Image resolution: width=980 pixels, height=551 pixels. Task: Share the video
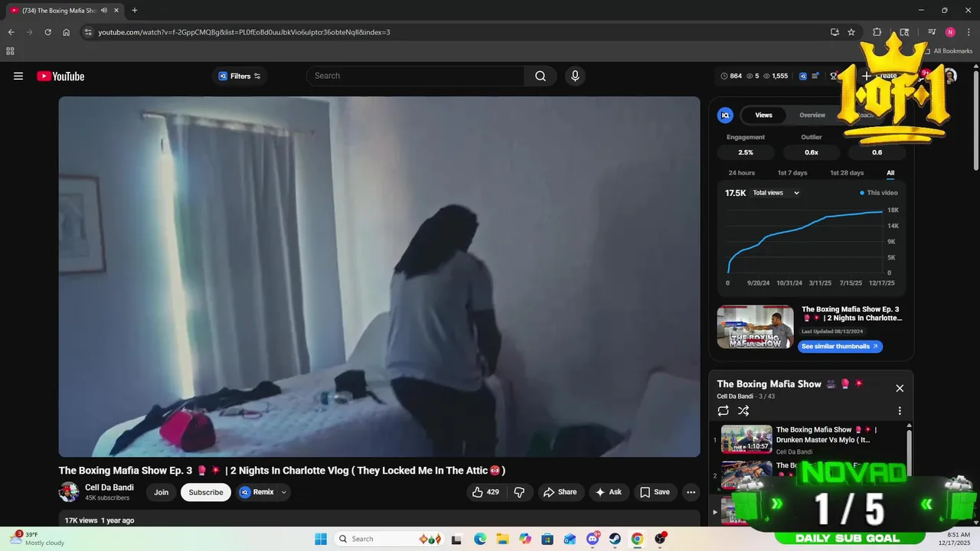coord(560,492)
